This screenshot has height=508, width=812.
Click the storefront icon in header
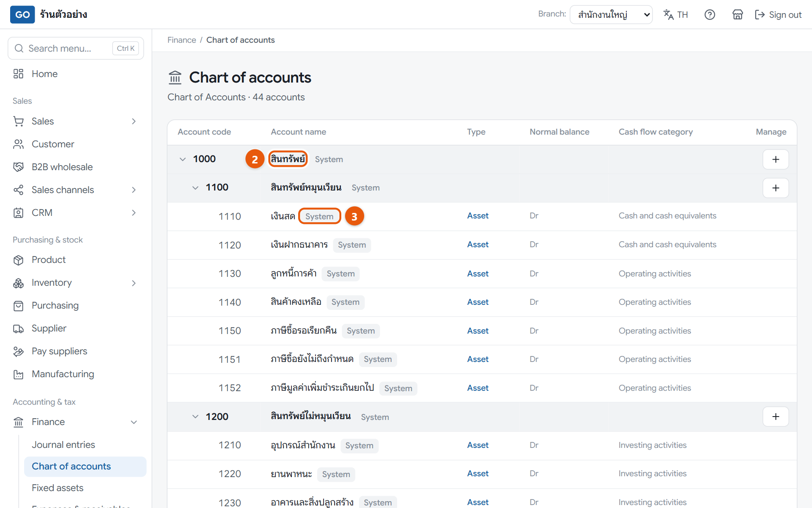738,15
